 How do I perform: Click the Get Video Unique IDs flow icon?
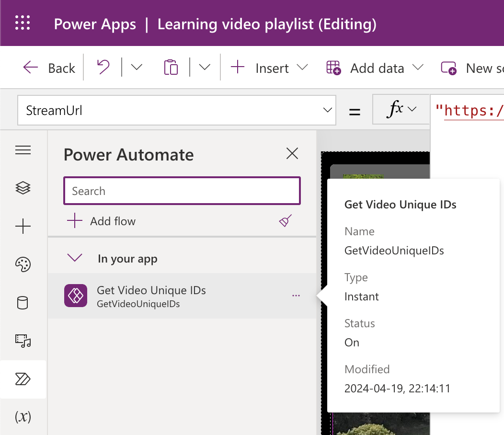76,296
